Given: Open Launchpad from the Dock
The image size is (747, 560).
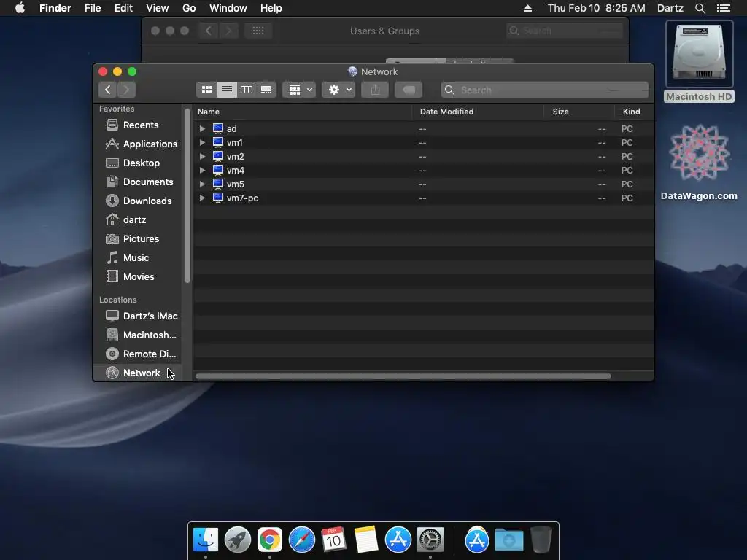Looking at the screenshot, I should (x=238, y=540).
